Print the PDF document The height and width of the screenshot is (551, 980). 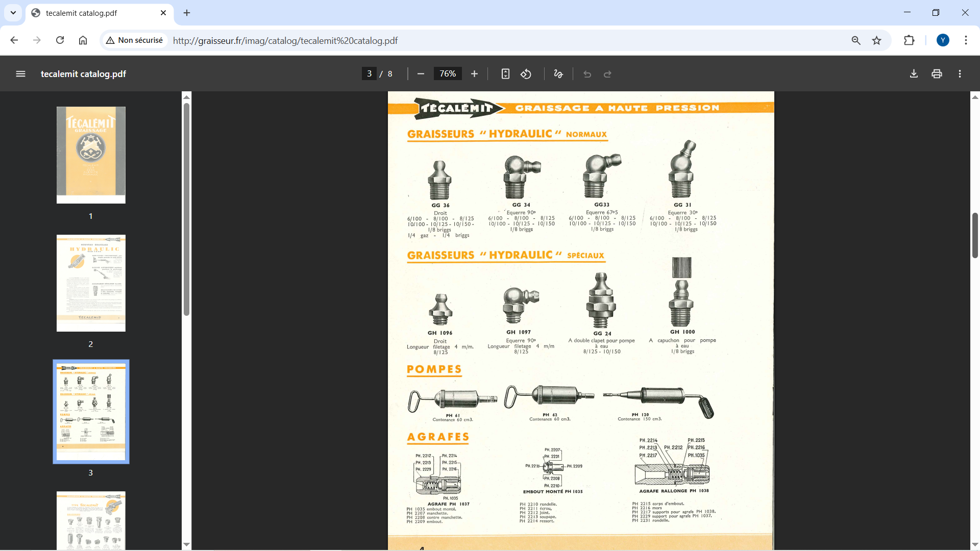937,74
